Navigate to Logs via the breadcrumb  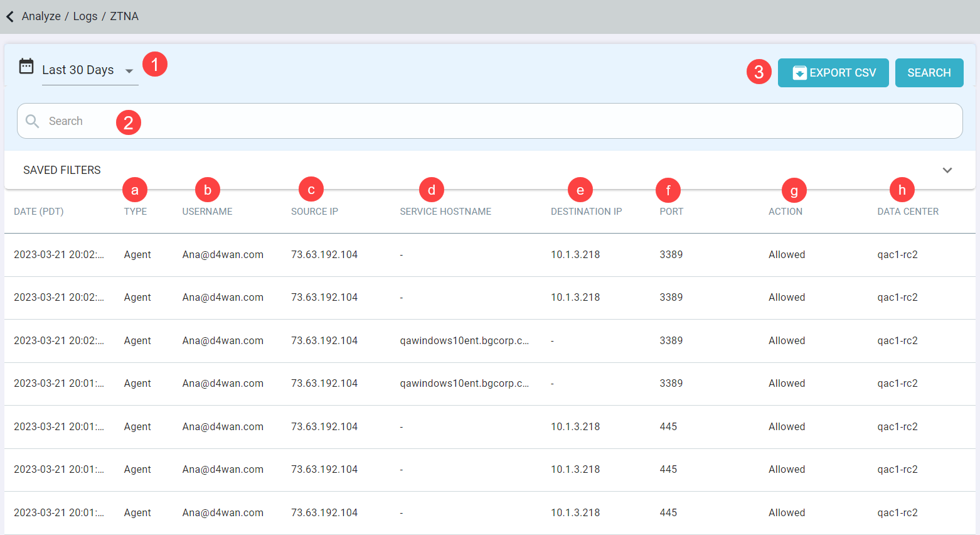[x=85, y=16]
